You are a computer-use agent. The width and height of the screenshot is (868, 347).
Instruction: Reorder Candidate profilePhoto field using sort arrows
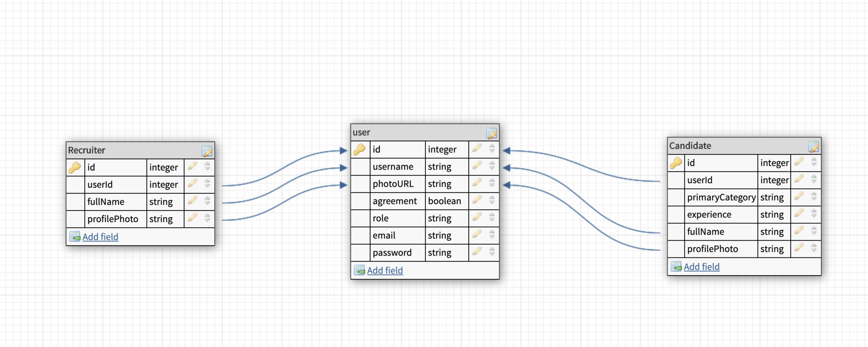(814, 248)
